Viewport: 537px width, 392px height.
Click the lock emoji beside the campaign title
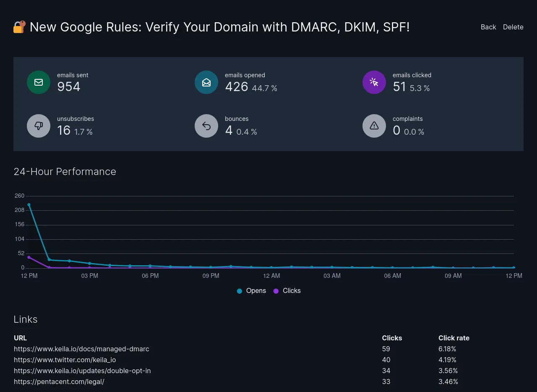point(19,26)
